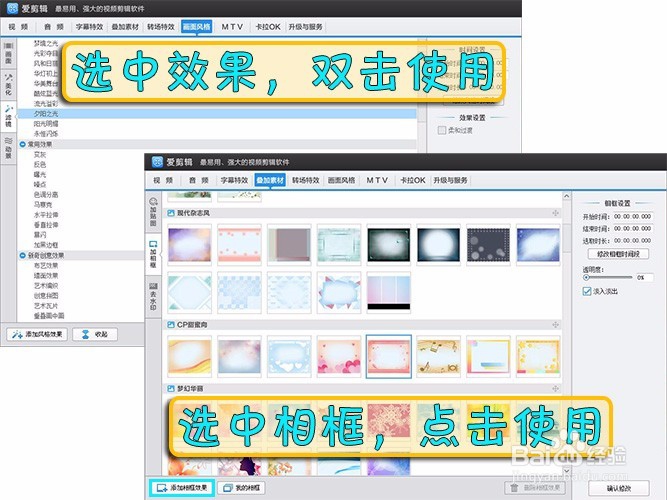Image resolution: width=667 pixels, height=500 pixels.
Task: Open 卡拉OK tab in front window
Action: 413,180
